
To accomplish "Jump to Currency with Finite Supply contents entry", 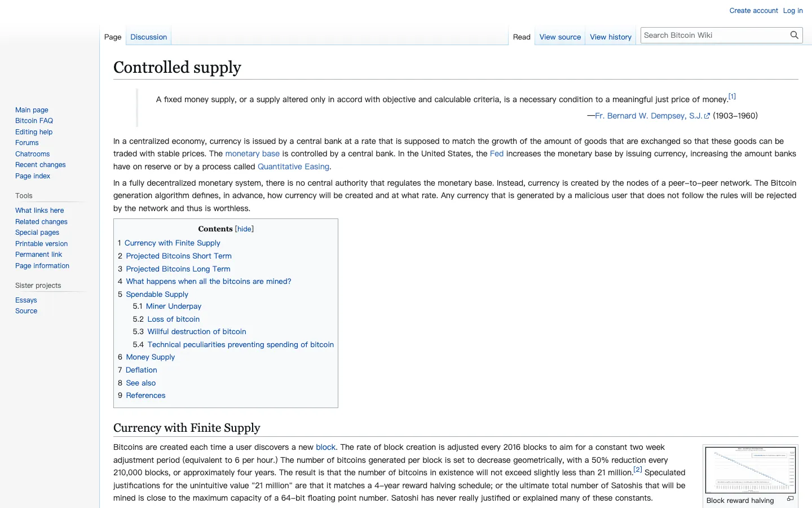I will click(x=172, y=243).
